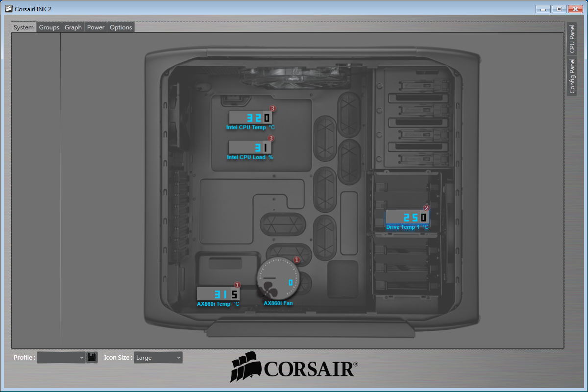Minimize the CorsairLINK 2 window
The height and width of the screenshot is (392, 588).
(543, 9)
